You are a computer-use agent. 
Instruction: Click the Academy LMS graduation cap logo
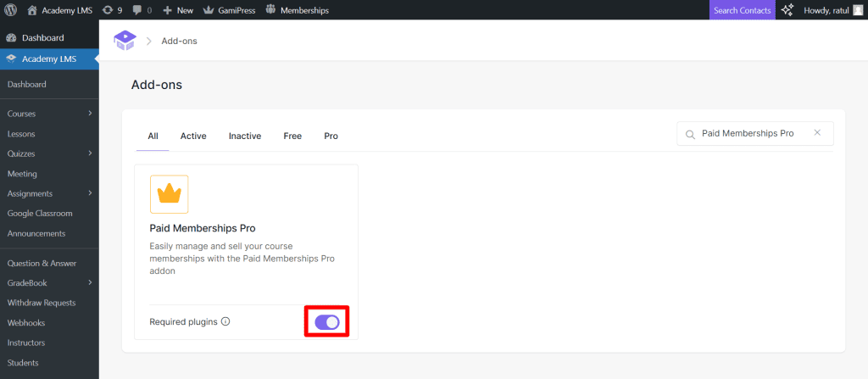click(125, 41)
